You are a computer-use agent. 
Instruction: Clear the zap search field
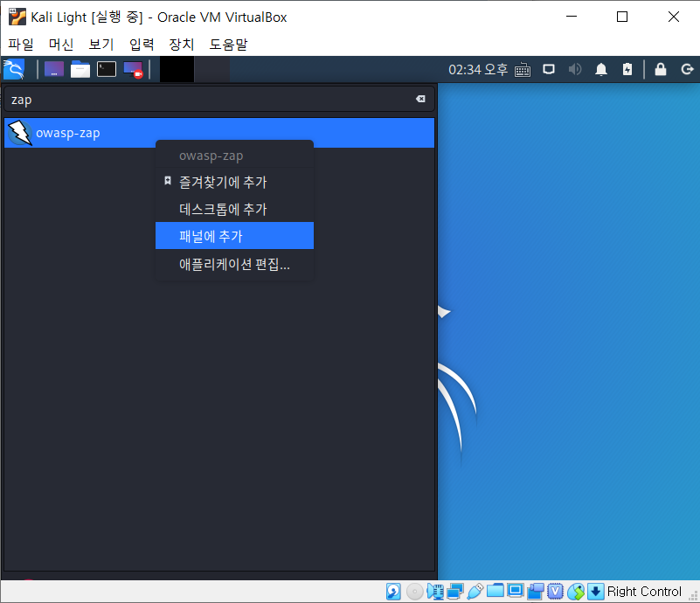(x=420, y=99)
